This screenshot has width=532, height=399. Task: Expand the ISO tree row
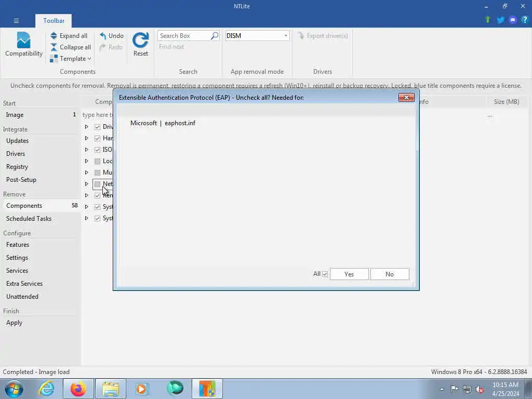point(87,150)
